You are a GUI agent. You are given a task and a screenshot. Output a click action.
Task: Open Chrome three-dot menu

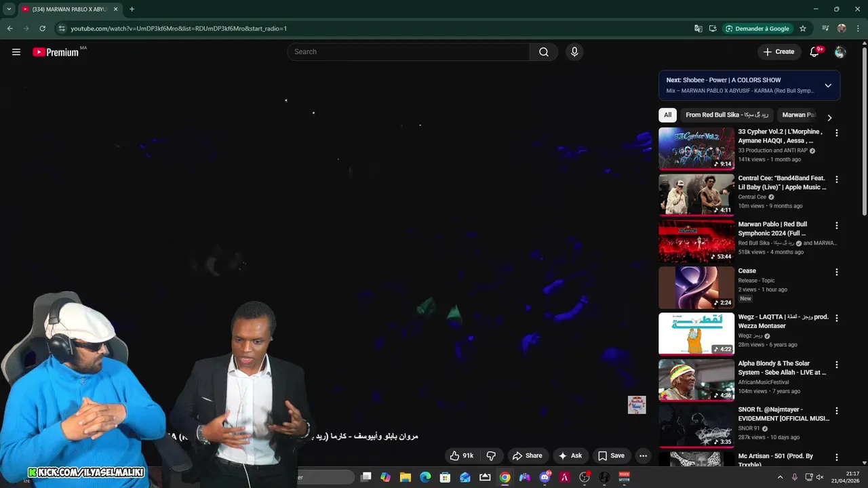point(859,28)
